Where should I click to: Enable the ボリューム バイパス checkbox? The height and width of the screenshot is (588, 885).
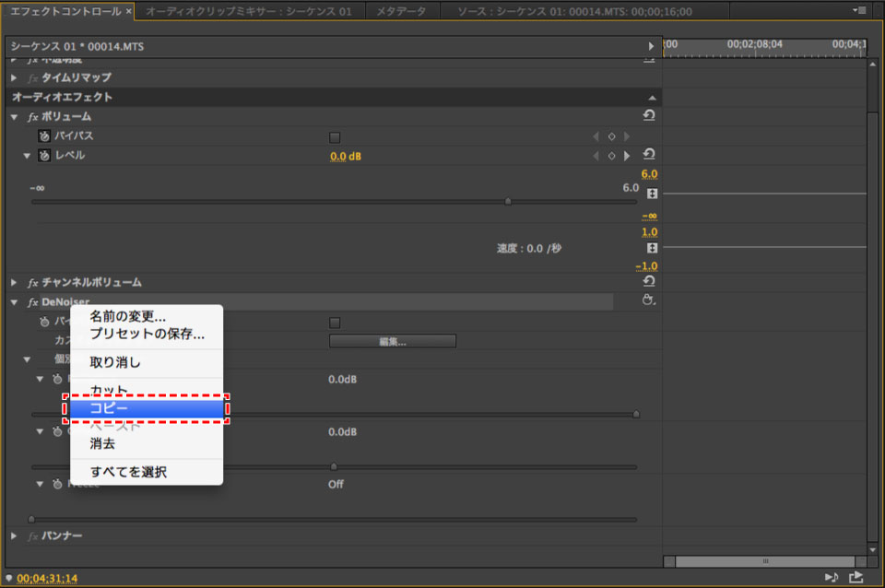335,137
